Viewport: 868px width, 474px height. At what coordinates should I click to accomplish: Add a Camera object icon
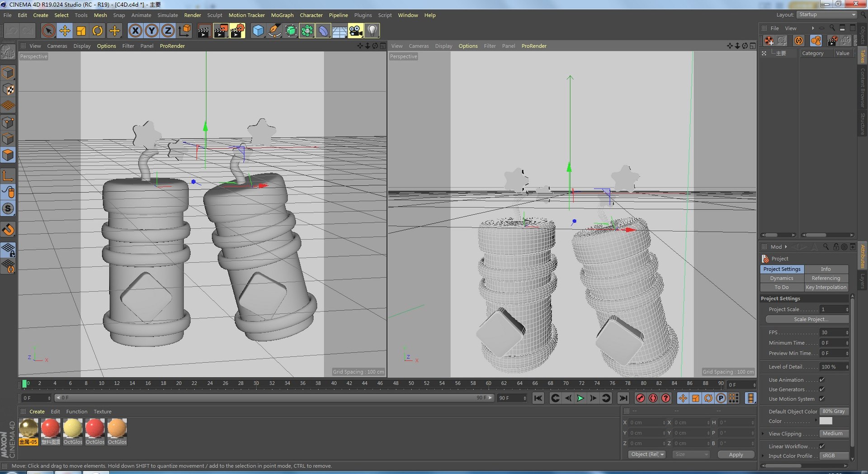(356, 31)
